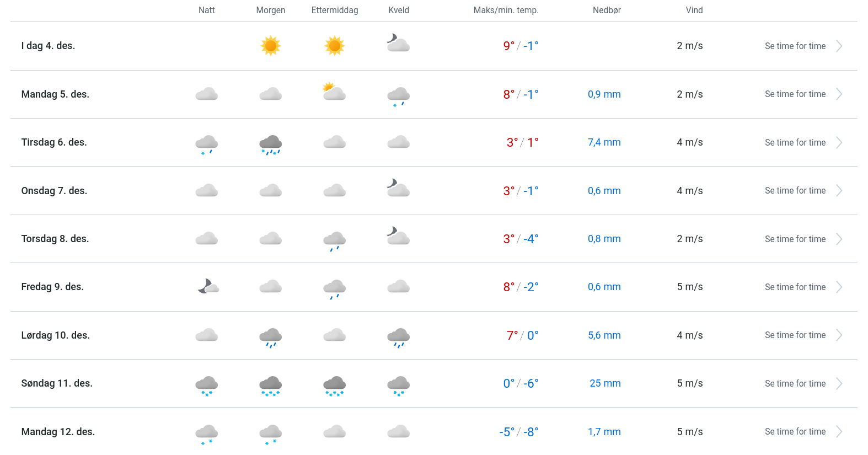868x455 pixels.
Task: Click the partly sunny icon on Mandag 5. des.
Action: coord(334,92)
